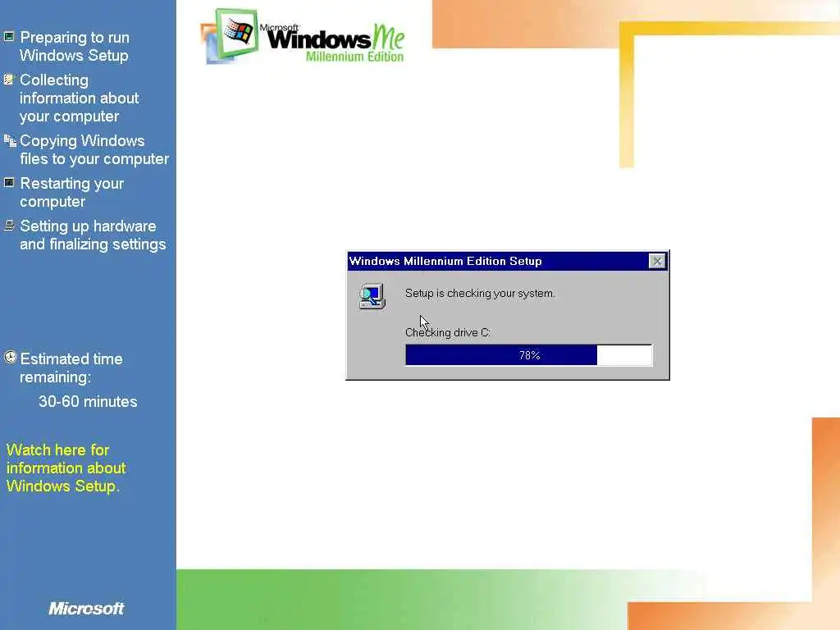840x630 pixels.
Task: Click the Setting up hardware step icon
Action: 9,225
